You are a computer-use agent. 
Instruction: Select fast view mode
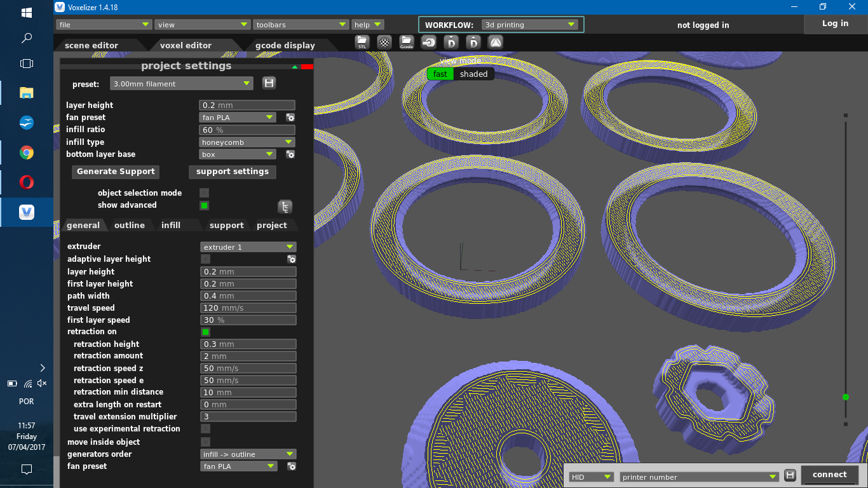(x=440, y=74)
